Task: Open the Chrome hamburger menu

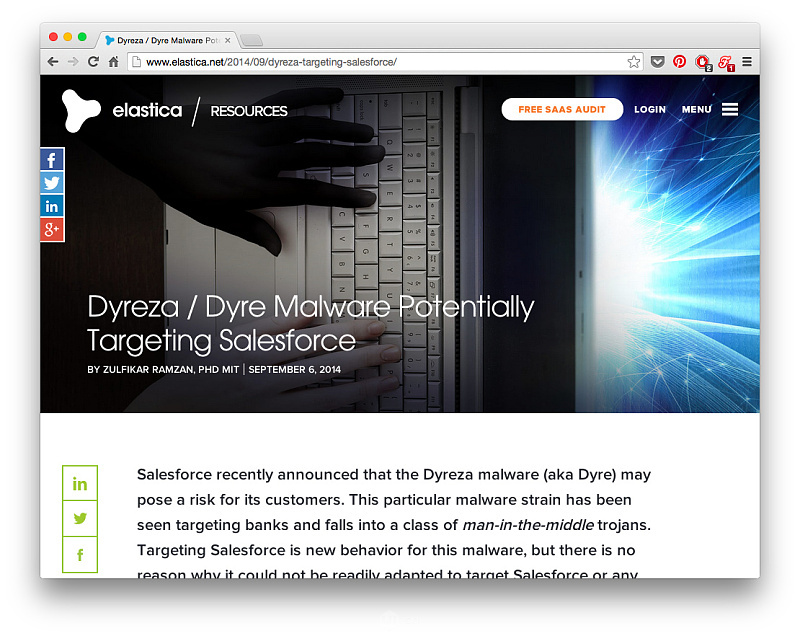Action: pos(747,62)
